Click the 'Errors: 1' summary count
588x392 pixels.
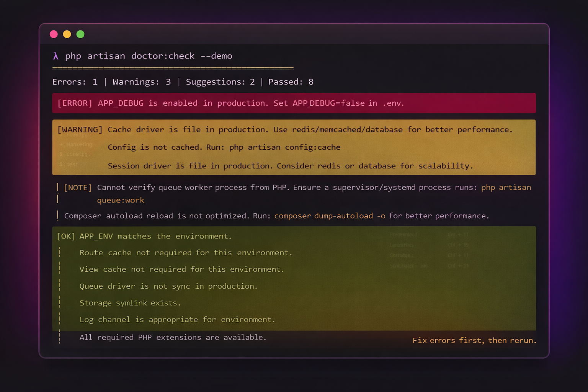pyautogui.click(x=75, y=82)
